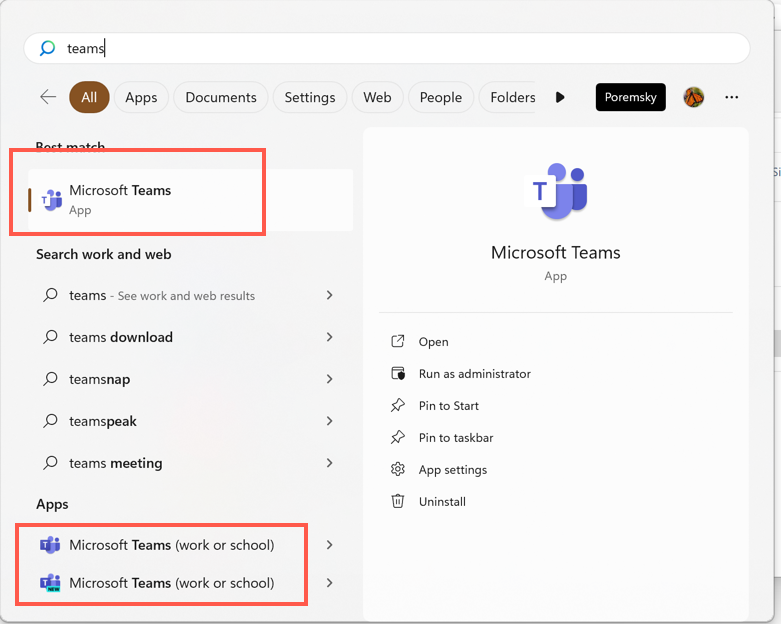
Task: Select Uninstall for Microsoft Teams
Action: pyautogui.click(x=442, y=501)
